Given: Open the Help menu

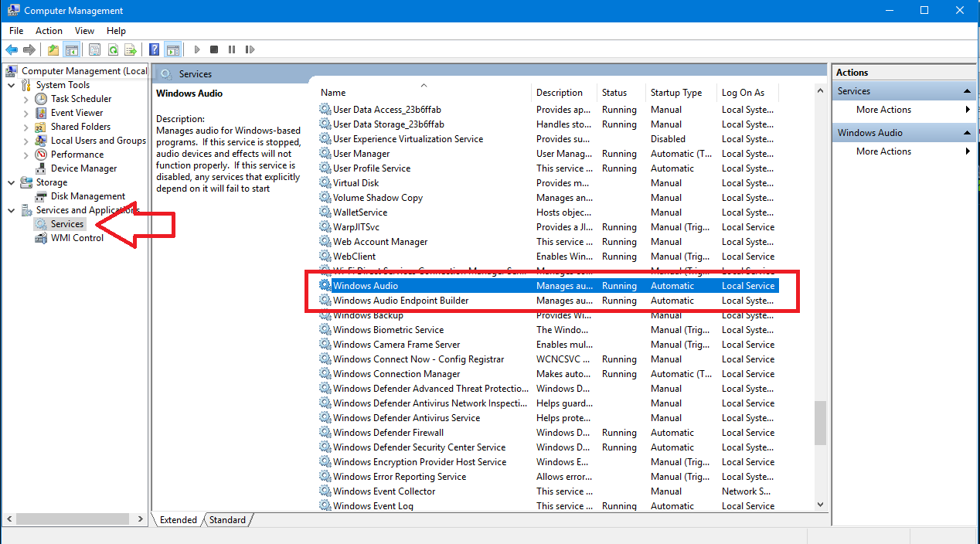Looking at the screenshot, I should point(116,31).
